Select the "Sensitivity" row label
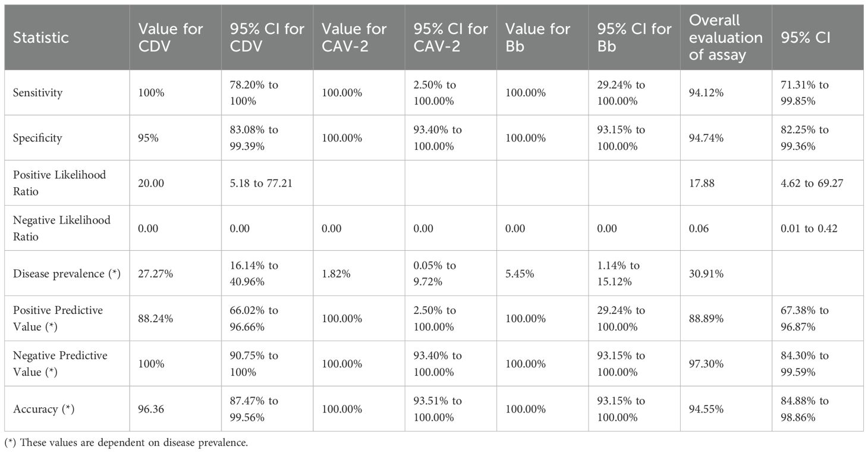The image size is (868, 453). (x=38, y=93)
